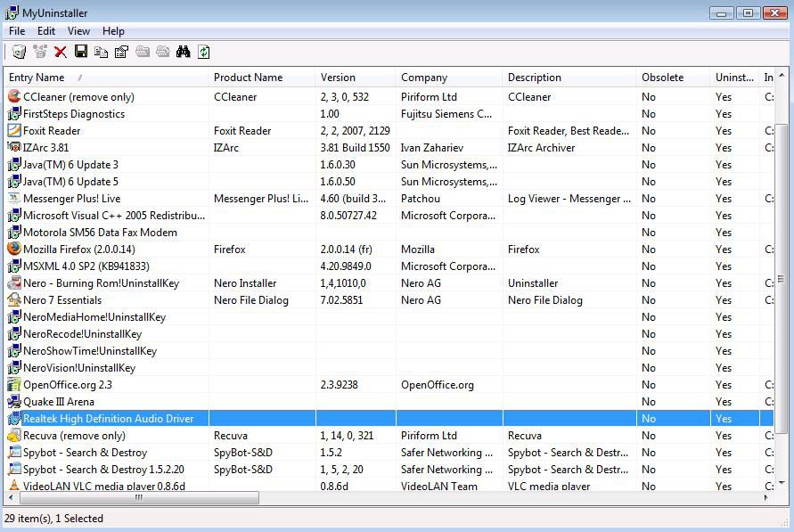Click the Nero File Dialog description cell
The image size is (794, 532).
tap(544, 299)
